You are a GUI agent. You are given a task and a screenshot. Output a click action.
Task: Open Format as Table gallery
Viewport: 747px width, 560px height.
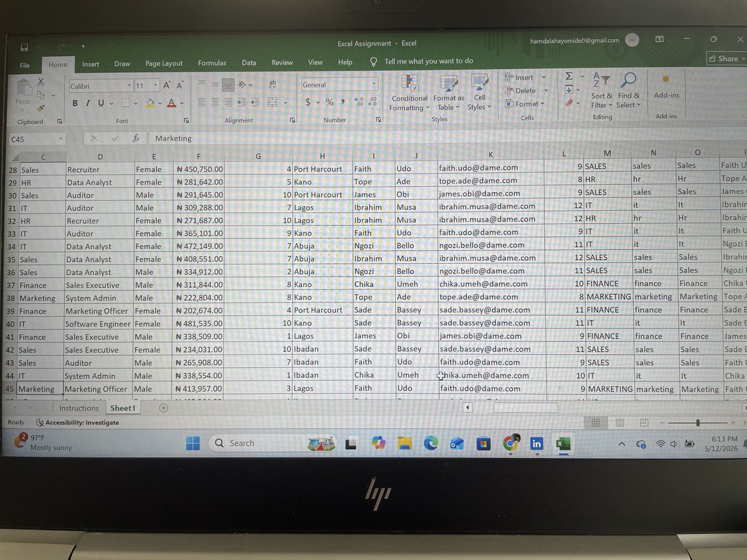(449, 93)
